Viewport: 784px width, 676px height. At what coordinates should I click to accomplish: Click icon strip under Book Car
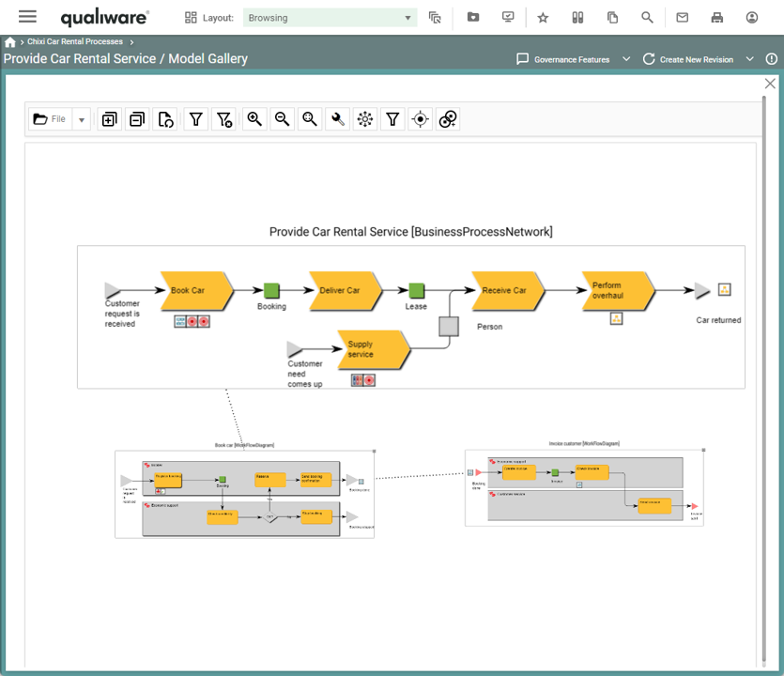(x=192, y=321)
